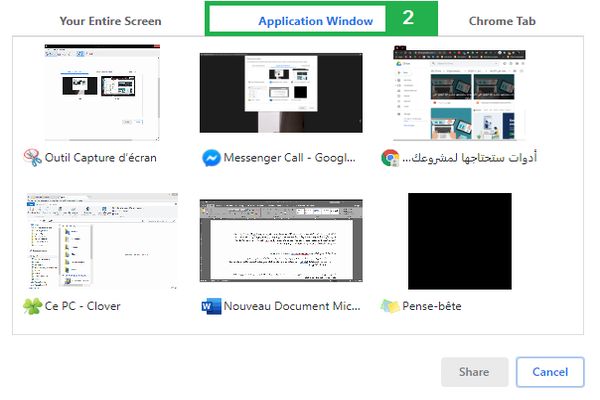
Task: Choose the Nouveau Document Word preview
Action: pos(281,241)
